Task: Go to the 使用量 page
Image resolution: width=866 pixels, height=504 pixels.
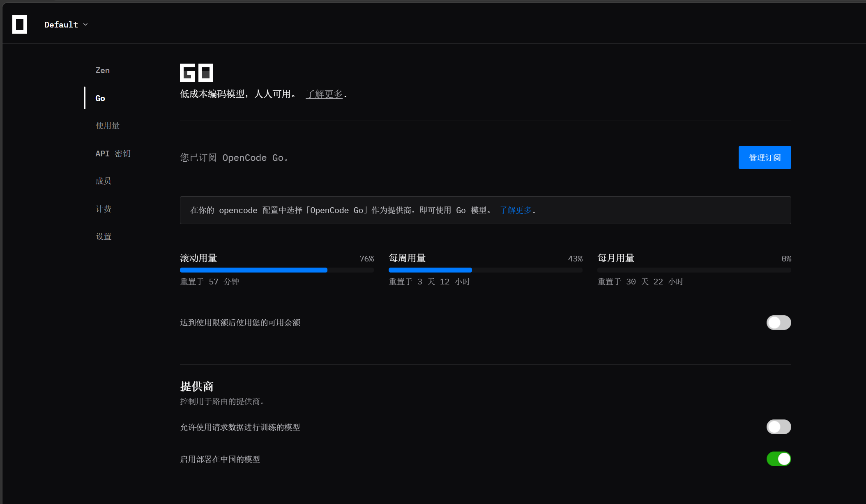Action: coord(108,126)
